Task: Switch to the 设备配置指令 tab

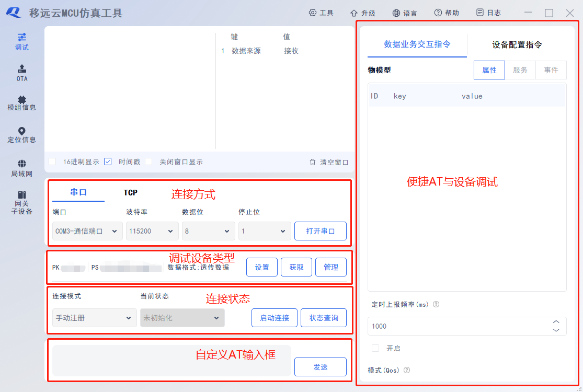Action: point(517,44)
